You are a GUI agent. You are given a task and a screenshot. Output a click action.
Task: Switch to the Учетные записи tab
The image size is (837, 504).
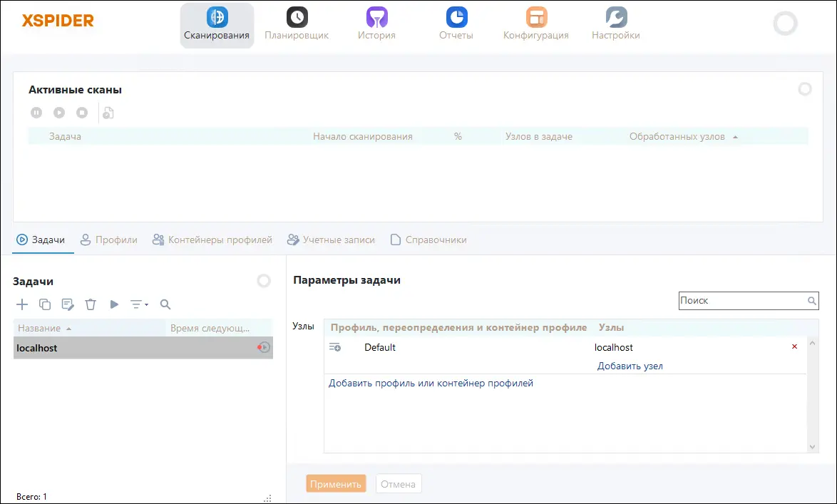point(331,240)
